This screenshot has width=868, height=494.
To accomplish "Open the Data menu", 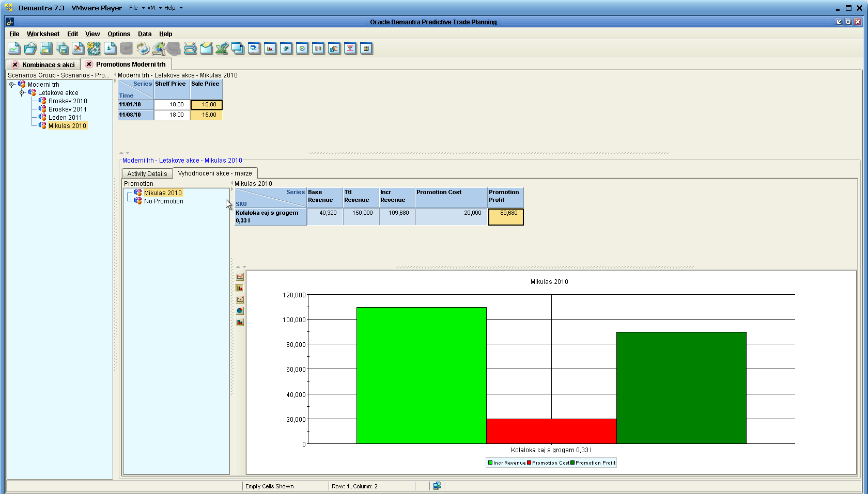I will click(145, 34).
